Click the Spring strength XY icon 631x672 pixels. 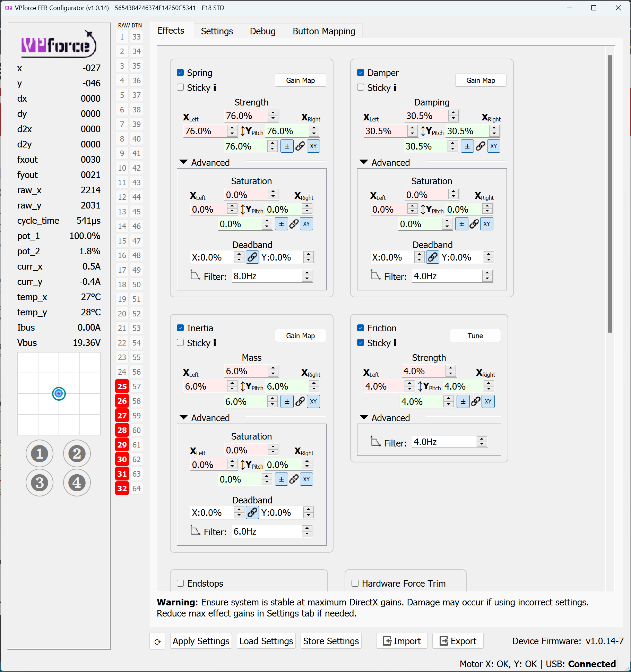pos(313,146)
